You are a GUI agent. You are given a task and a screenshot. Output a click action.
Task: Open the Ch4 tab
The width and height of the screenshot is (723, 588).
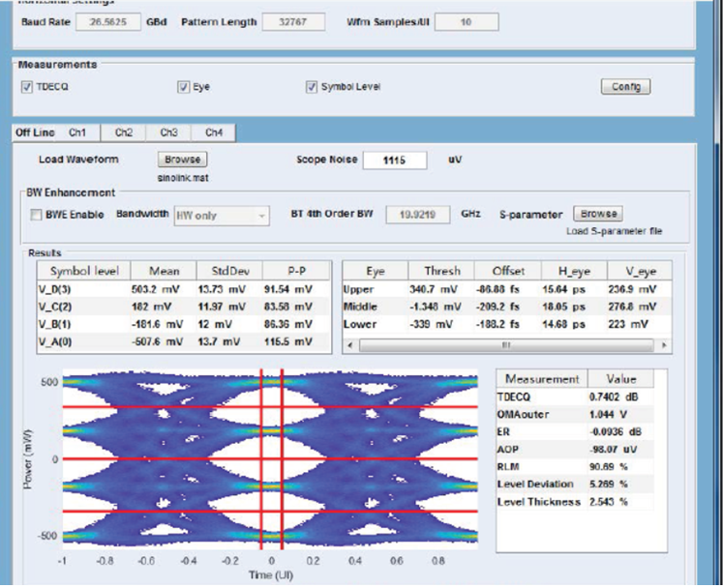point(213,132)
